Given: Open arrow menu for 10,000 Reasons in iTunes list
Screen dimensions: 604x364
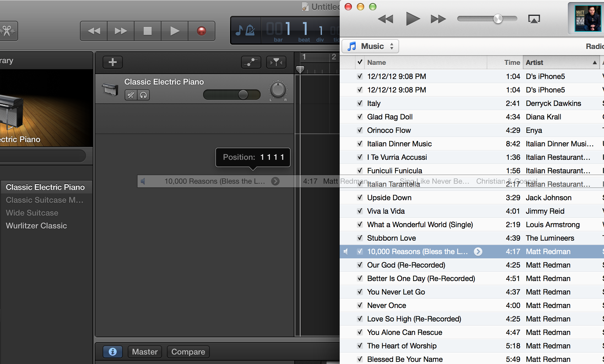Looking at the screenshot, I should [x=478, y=251].
